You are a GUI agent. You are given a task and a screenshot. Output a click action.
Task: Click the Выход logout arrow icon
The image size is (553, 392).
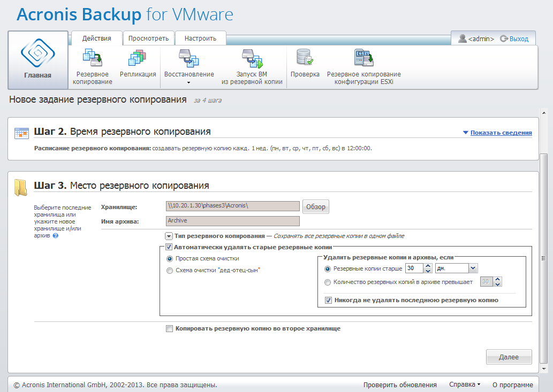pos(504,39)
